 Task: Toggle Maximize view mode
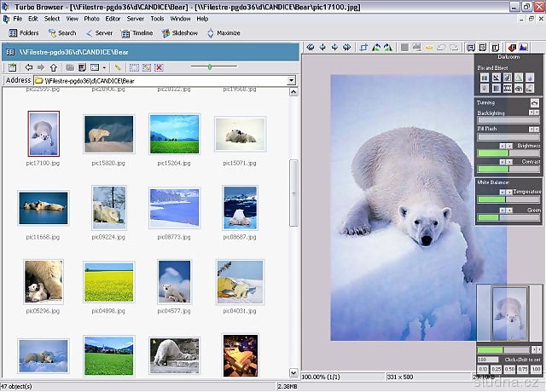[x=224, y=33]
